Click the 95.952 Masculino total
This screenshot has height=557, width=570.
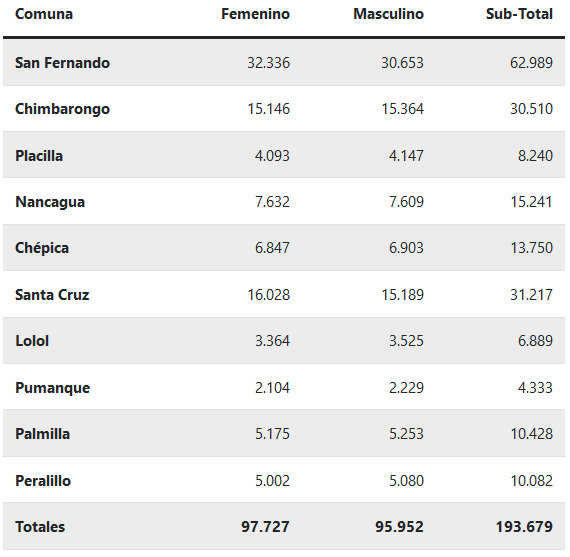click(400, 527)
